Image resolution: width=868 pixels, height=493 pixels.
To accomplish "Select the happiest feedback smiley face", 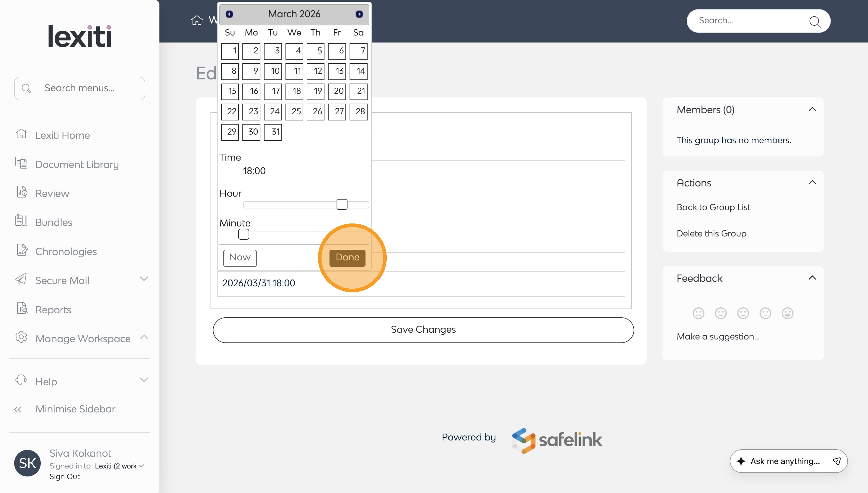I will (787, 313).
